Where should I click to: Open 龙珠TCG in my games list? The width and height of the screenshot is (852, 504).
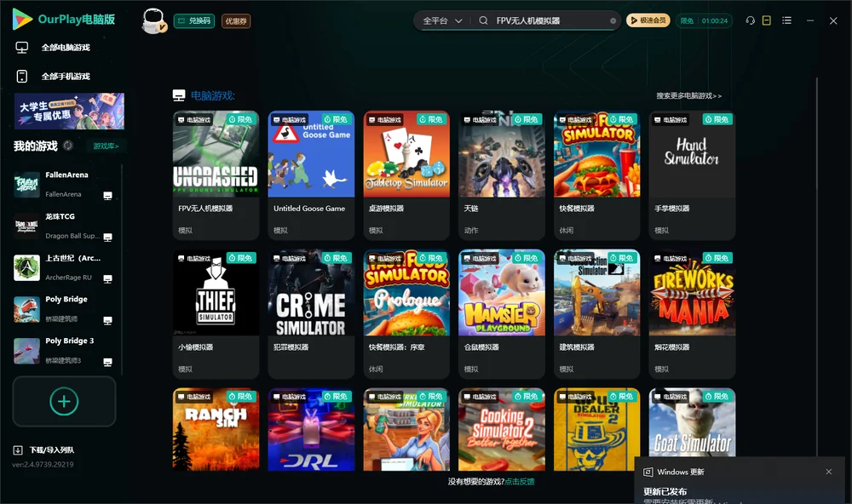(64, 226)
